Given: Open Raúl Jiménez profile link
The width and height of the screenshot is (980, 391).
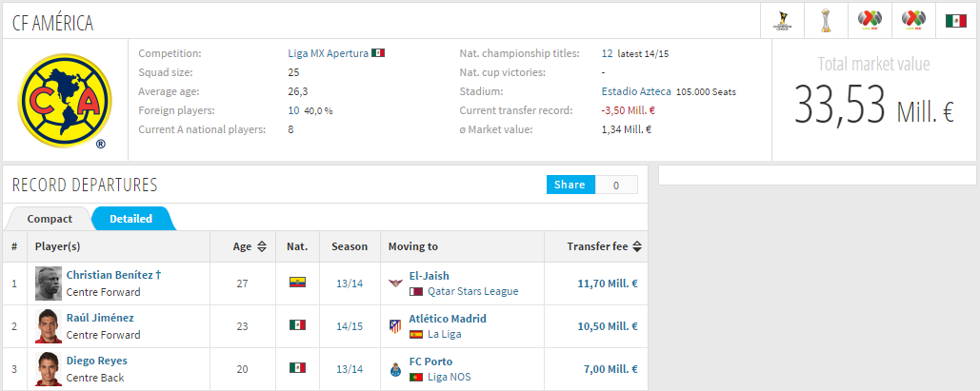Looking at the screenshot, I should (100, 318).
